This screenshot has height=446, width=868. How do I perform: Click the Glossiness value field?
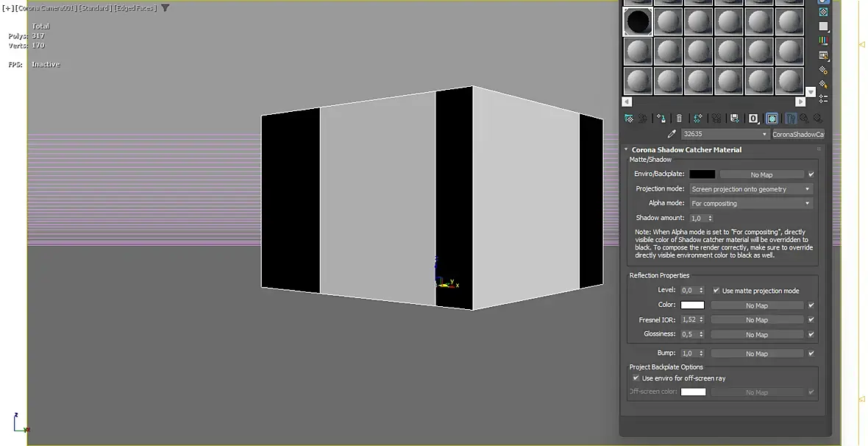click(x=689, y=335)
